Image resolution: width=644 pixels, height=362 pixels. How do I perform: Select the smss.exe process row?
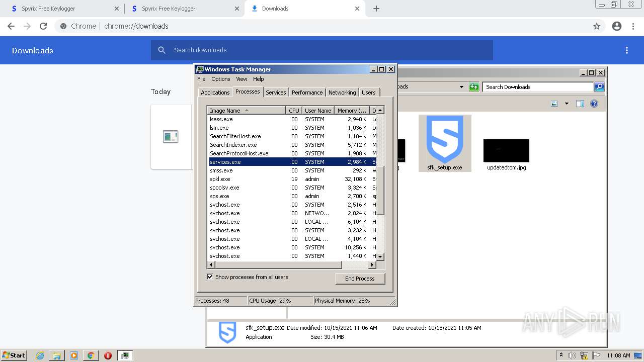tap(292, 170)
